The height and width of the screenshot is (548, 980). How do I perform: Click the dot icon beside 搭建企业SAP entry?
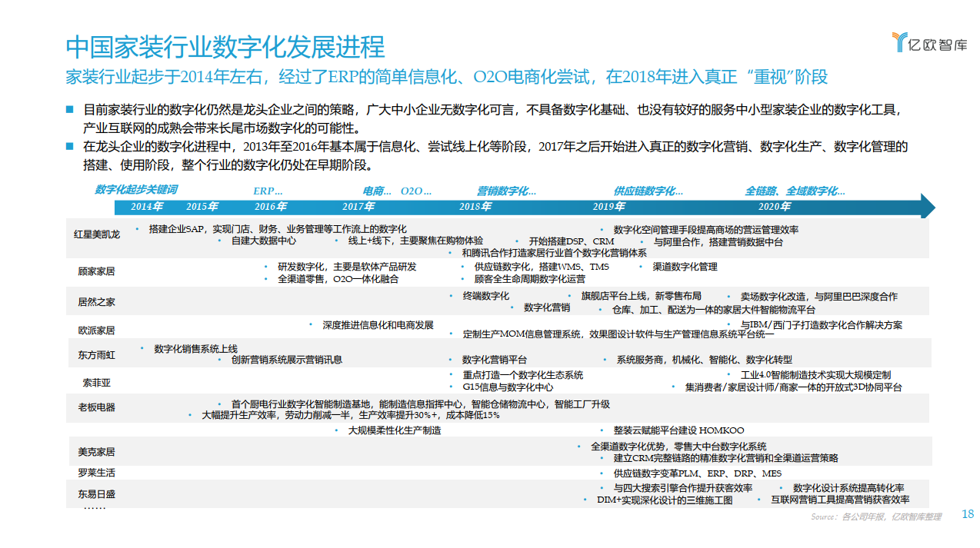tap(138, 228)
